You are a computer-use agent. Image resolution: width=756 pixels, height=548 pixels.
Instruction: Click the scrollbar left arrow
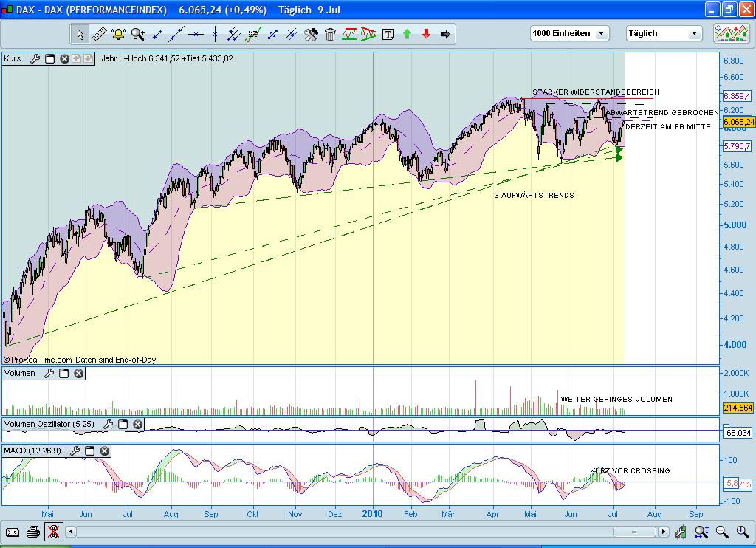point(71,532)
